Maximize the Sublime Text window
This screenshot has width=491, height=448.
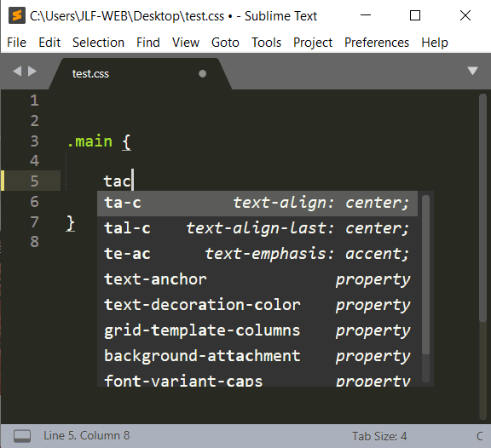(x=415, y=15)
